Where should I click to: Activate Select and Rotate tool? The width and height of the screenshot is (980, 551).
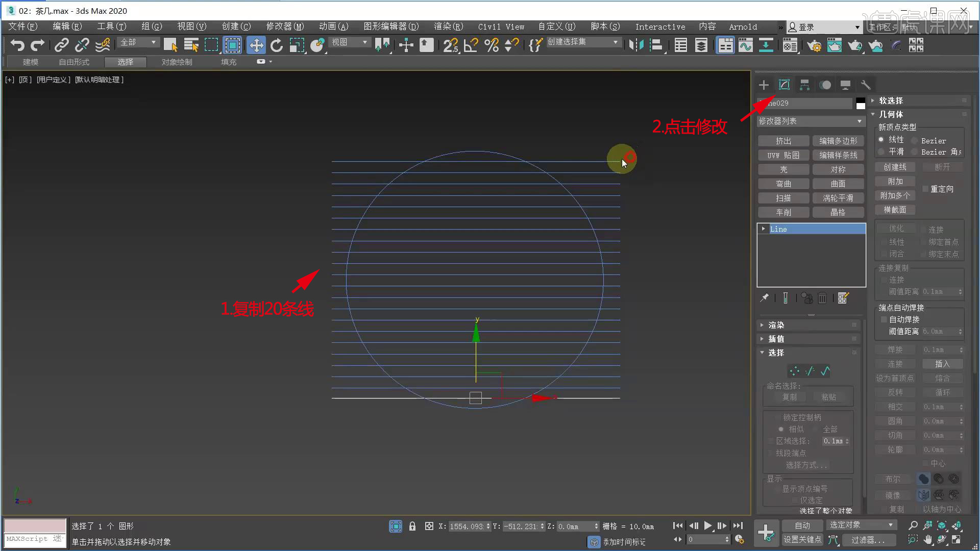(277, 45)
